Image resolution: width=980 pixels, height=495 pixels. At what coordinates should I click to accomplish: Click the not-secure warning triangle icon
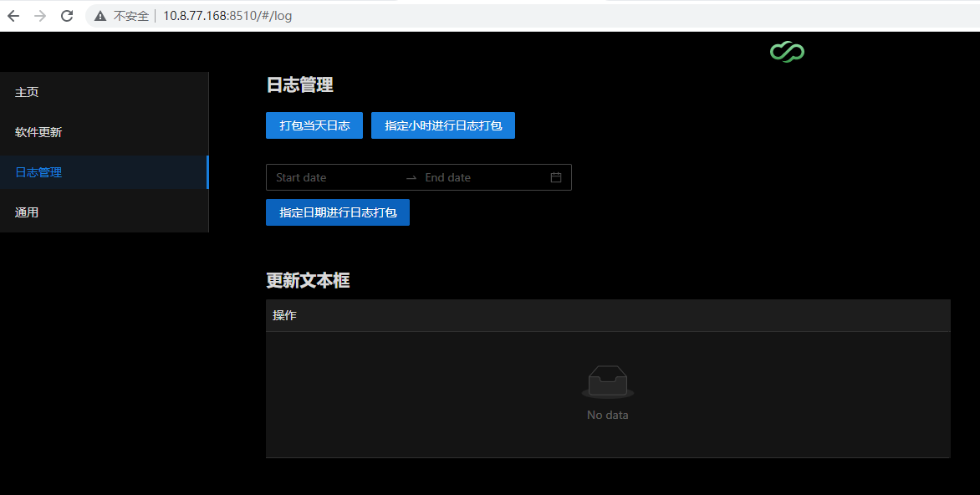click(x=100, y=16)
